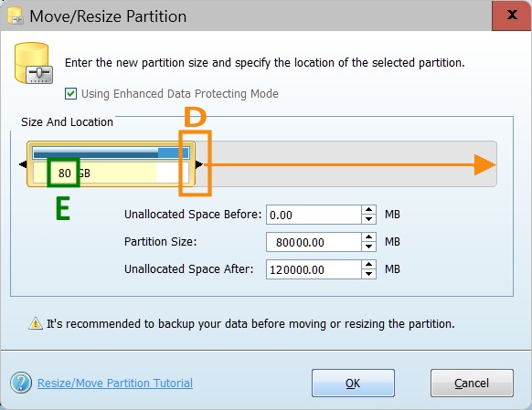The height and width of the screenshot is (410, 532).
Task: Click the left partition resize handle arrow
Action: coord(23,164)
